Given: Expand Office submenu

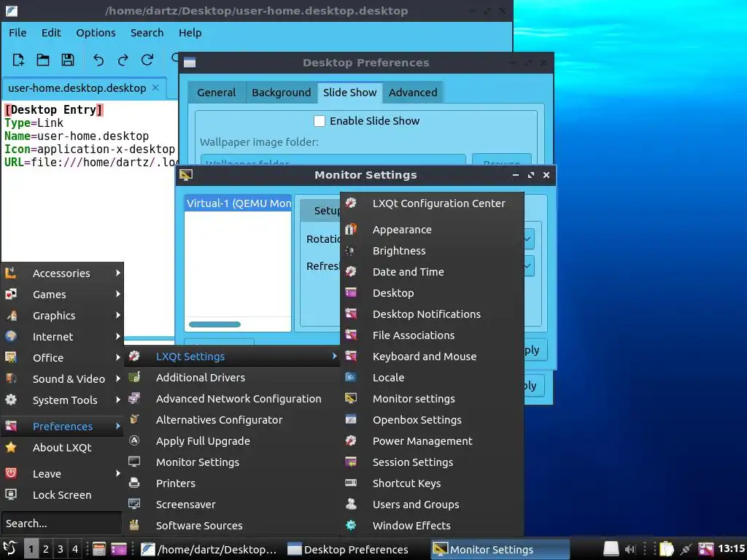Looking at the screenshot, I should point(62,357).
